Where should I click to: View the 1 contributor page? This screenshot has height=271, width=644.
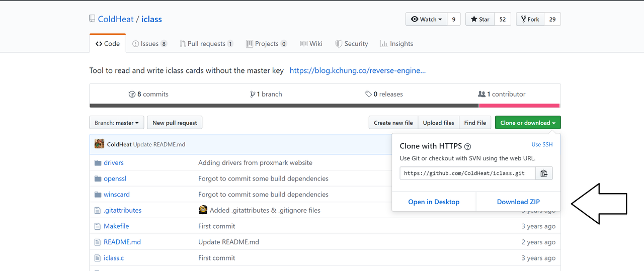point(502,94)
